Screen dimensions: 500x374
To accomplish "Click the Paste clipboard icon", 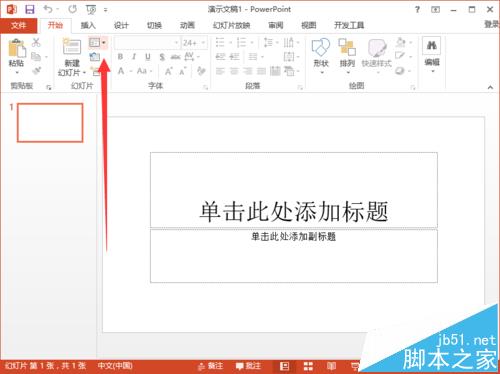I will 17,48.
